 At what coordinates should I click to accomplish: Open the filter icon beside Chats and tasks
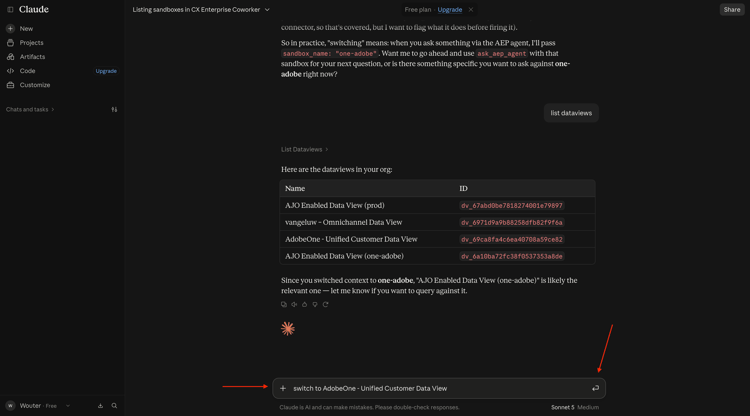(x=114, y=109)
